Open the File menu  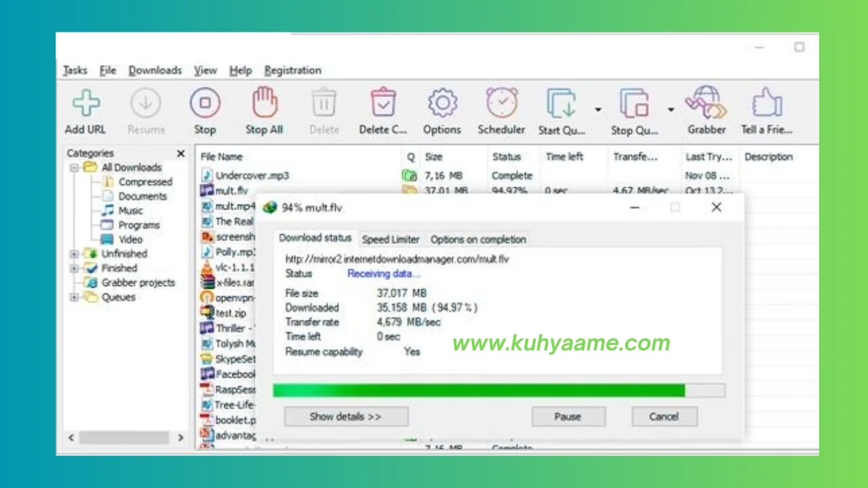click(108, 70)
